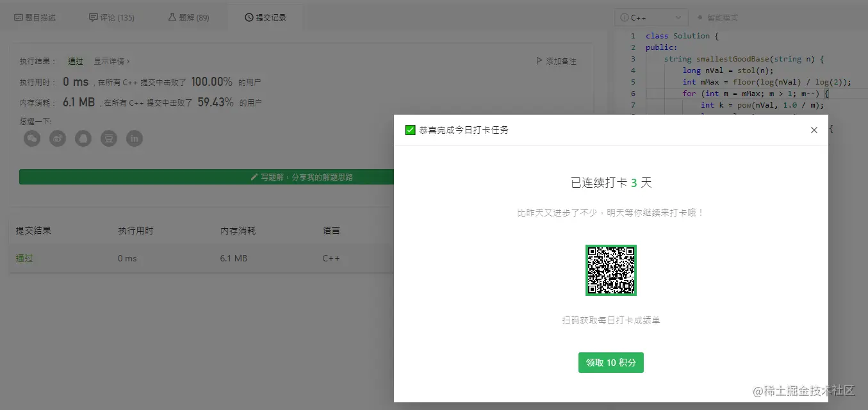Click code line 'int mMax = floor(log...'

pos(767,82)
